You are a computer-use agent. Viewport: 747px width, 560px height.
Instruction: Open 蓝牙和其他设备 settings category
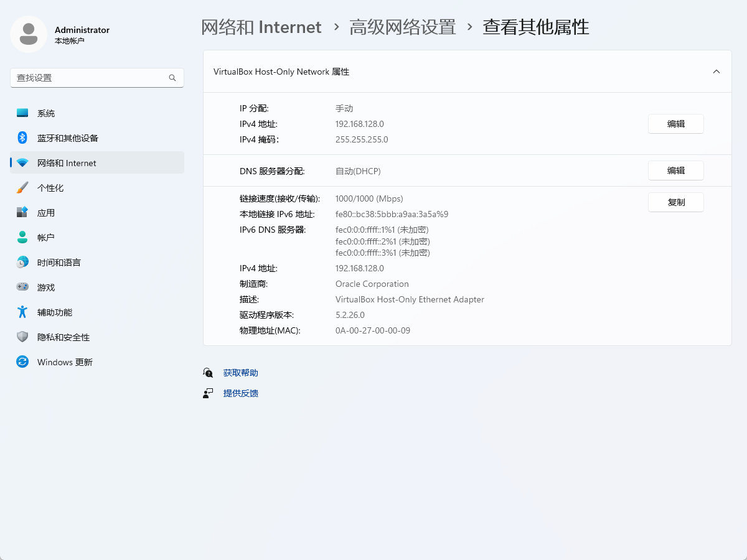click(x=97, y=138)
